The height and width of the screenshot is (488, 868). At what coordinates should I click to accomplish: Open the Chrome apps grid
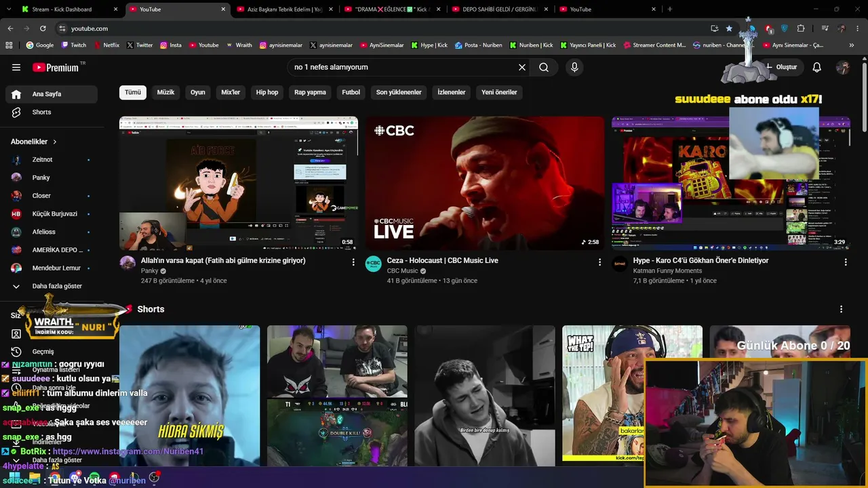point(9,45)
